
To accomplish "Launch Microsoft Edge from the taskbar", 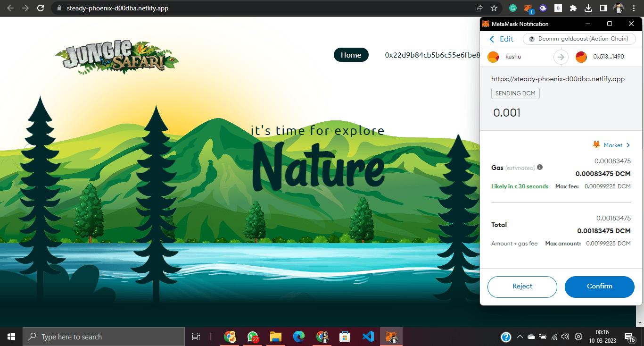I will [x=299, y=337].
